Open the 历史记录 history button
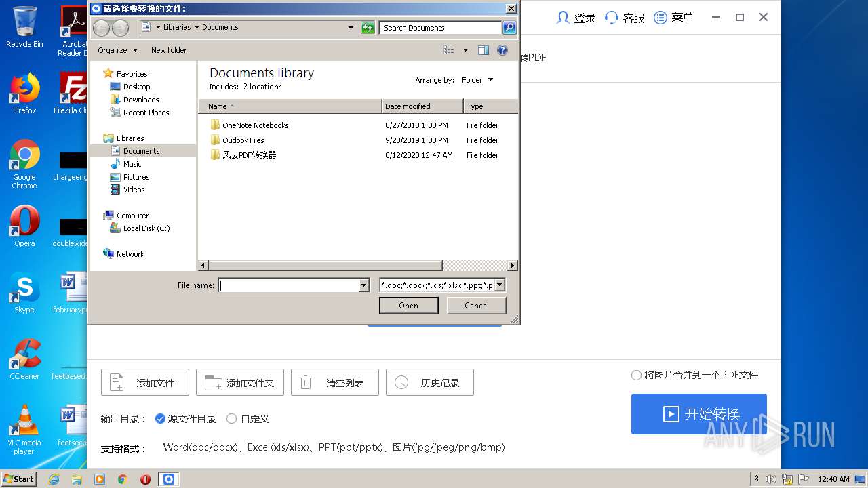The image size is (868, 488). click(x=430, y=382)
